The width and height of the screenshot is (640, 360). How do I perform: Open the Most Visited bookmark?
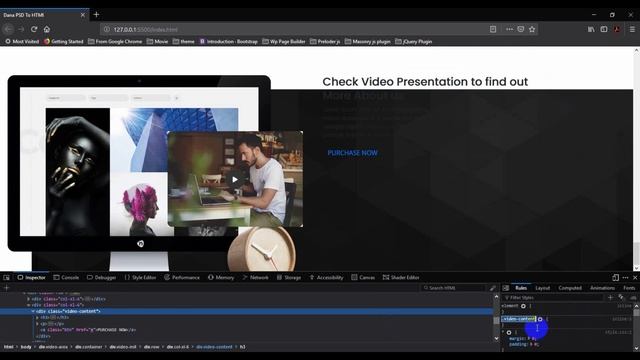22,42
